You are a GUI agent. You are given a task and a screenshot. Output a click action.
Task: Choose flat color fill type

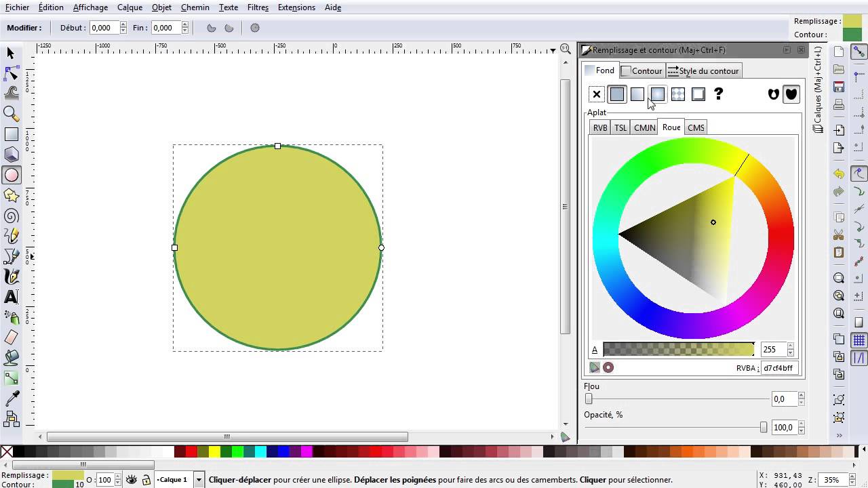(x=616, y=94)
